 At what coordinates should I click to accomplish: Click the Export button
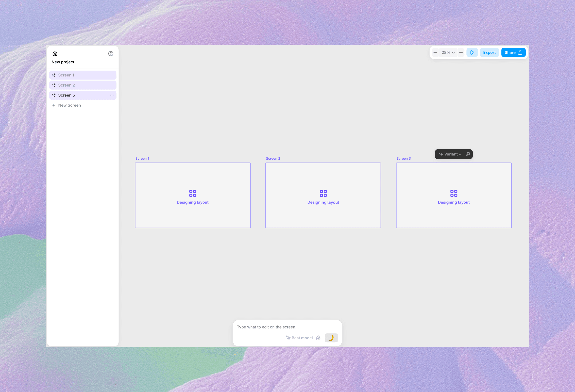pos(489,53)
